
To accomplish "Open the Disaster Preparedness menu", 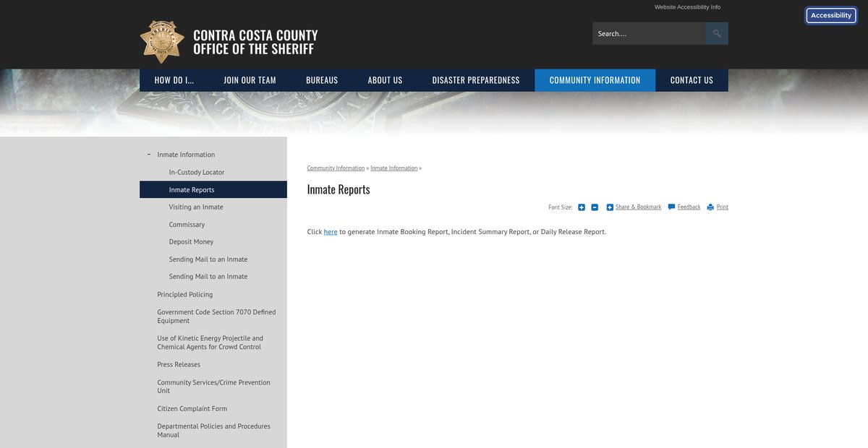I will click(476, 80).
